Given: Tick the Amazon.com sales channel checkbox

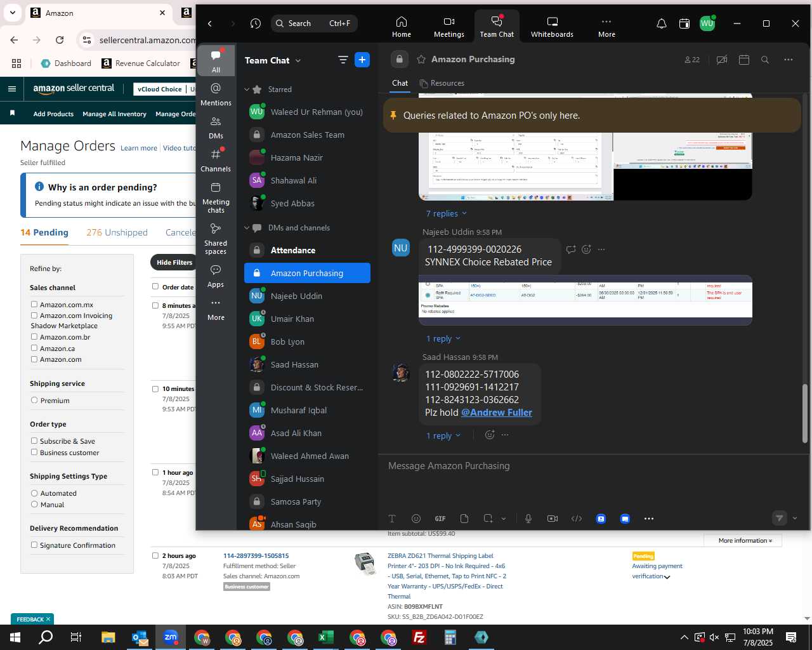Looking at the screenshot, I should tap(34, 359).
